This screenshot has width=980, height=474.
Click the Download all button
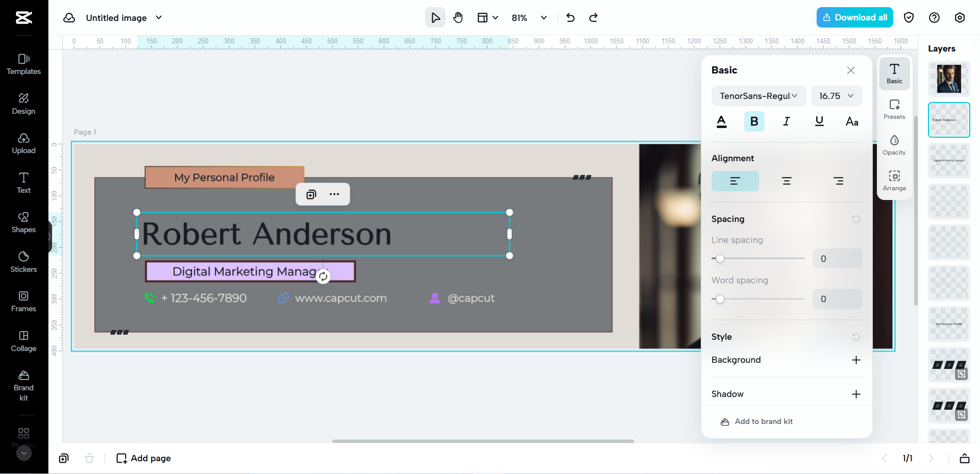(x=854, y=17)
